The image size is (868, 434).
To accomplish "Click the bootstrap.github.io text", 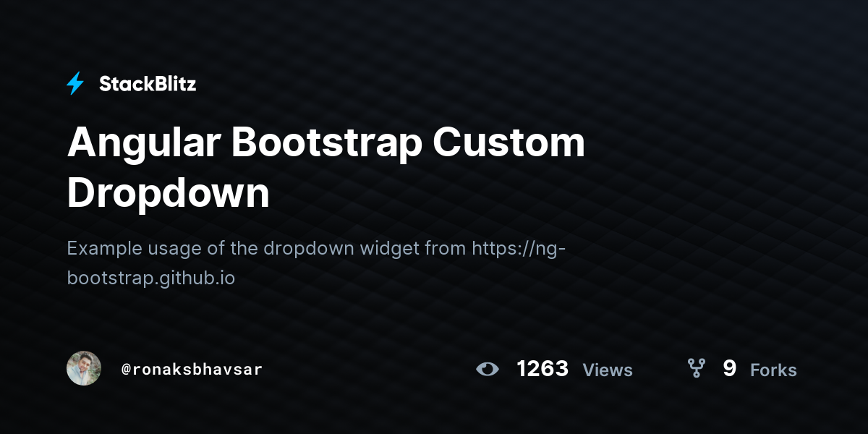I will 151,277.
